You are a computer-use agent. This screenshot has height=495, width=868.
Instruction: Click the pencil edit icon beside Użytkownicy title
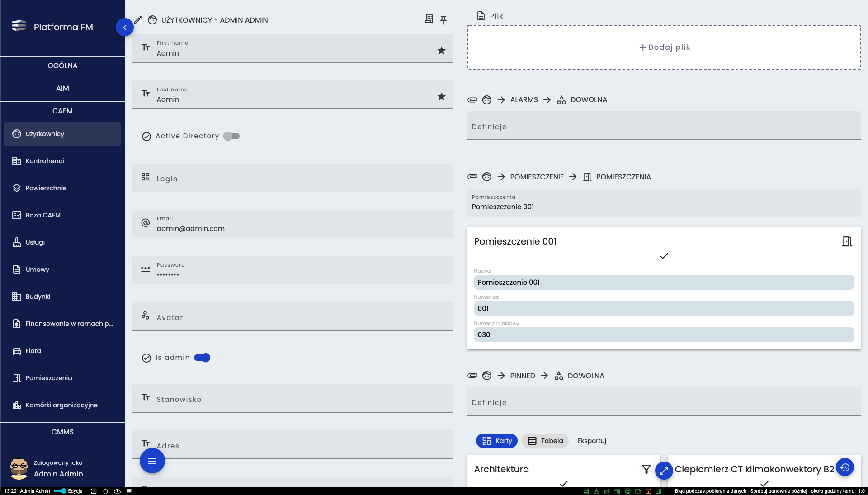pos(138,20)
